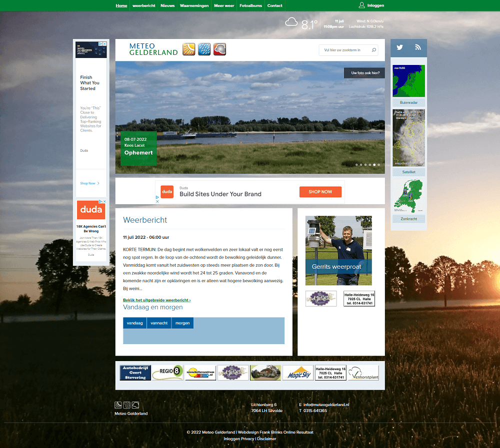
Task: Open the REGIO 8 sponsor logo
Action: tap(167, 373)
